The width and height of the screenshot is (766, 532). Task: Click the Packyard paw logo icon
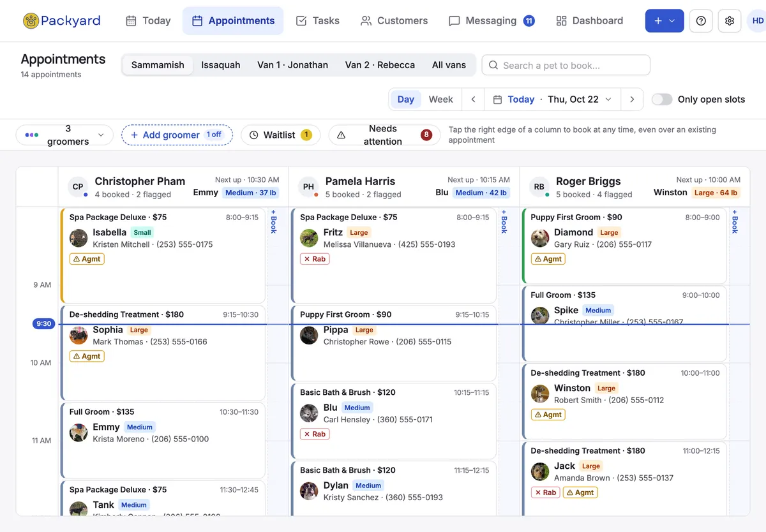[31, 21]
